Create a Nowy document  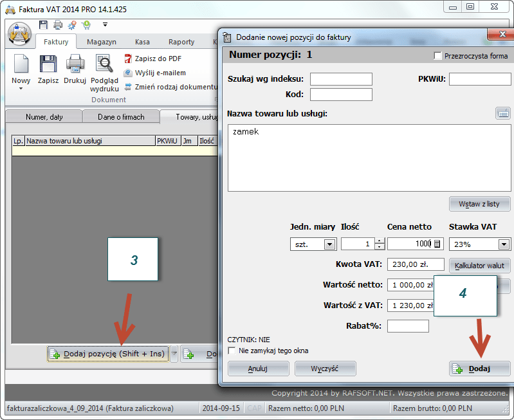pos(21,71)
